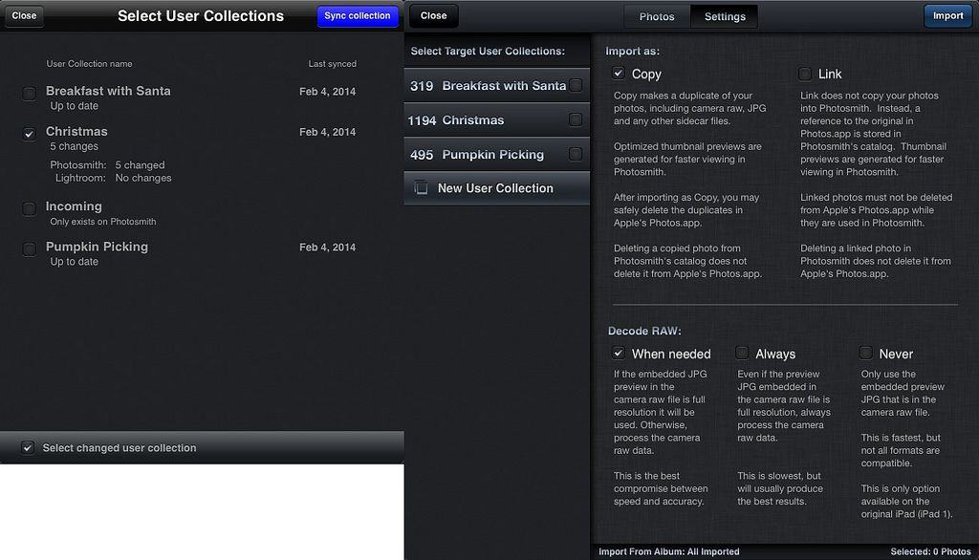
Task: Uncheck the Christmas collection dated Feb 4, 2014
Action: pos(29,135)
